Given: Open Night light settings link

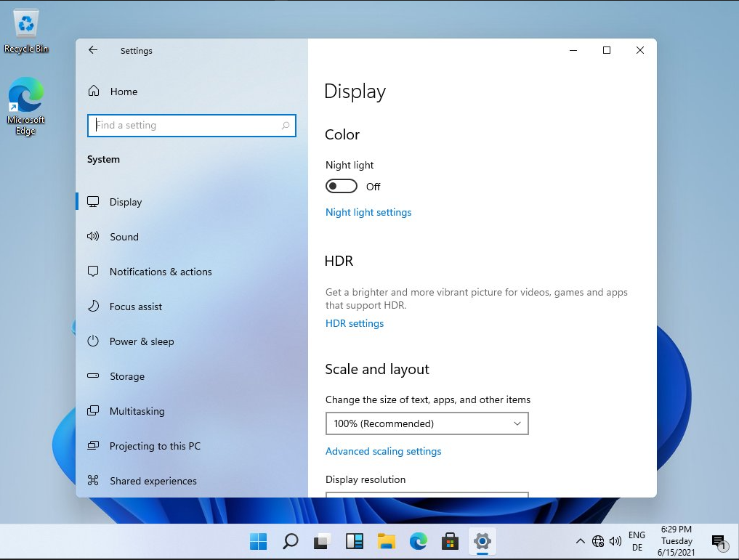Looking at the screenshot, I should pyautogui.click(x=368, y=212).
